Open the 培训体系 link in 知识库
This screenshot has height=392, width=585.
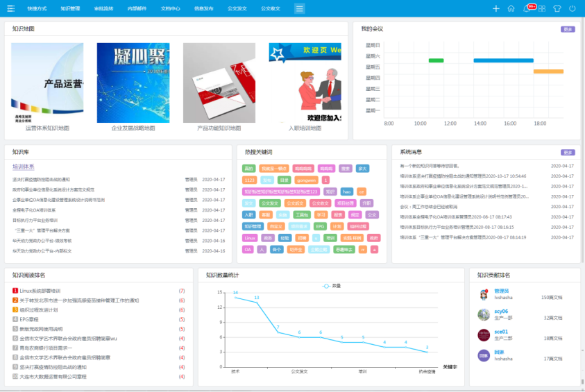click(x=23, y=167)
